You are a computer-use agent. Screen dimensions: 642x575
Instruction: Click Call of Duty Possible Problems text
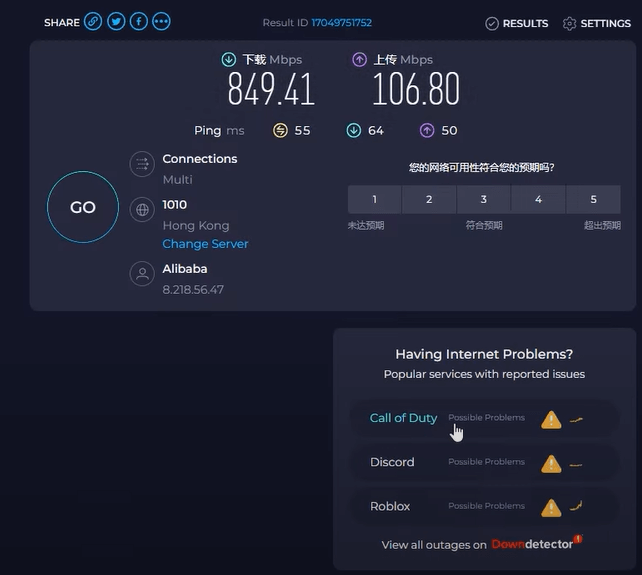(x=486, y=417)
